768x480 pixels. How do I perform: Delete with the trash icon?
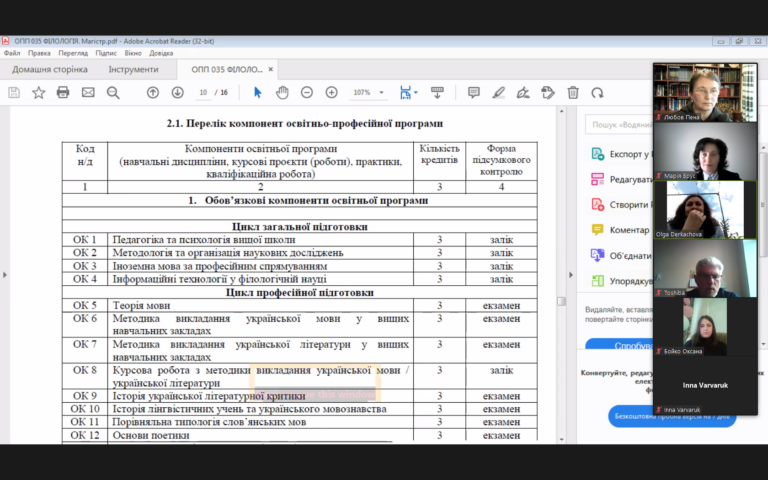click(x=573, y=92)
